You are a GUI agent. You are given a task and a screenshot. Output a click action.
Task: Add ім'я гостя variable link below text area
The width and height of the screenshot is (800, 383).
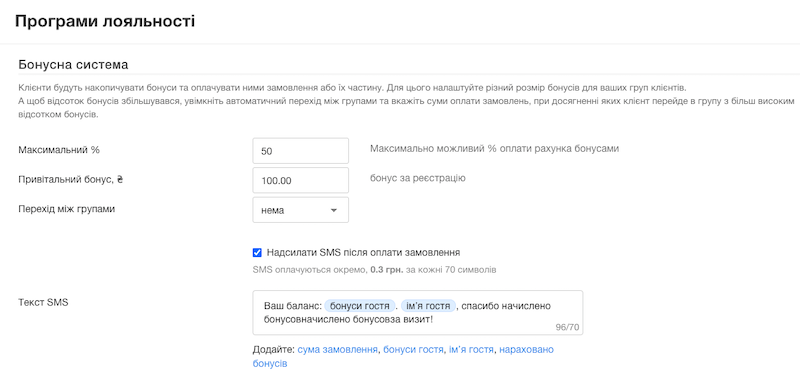tap(471, 350)
